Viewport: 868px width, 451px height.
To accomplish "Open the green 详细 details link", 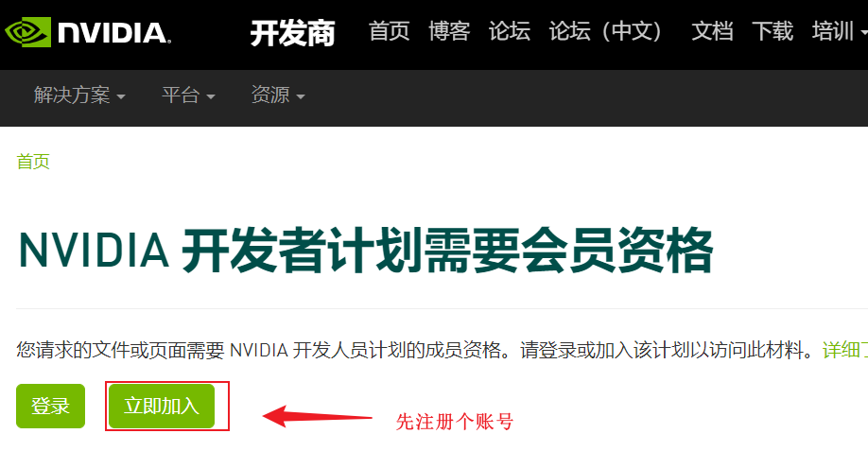I will click(x=844, y=350).
